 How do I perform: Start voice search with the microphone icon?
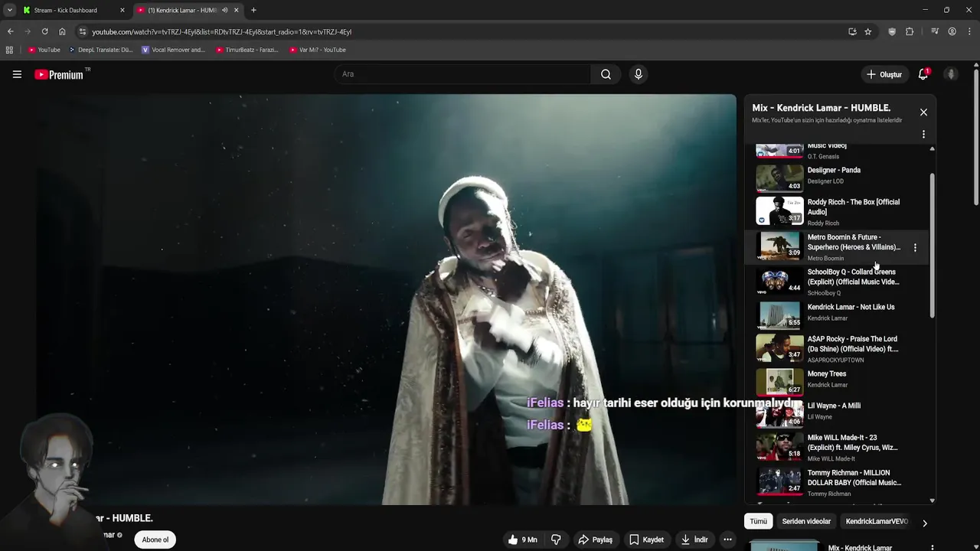pyautogui.click(x=639, y=74)
